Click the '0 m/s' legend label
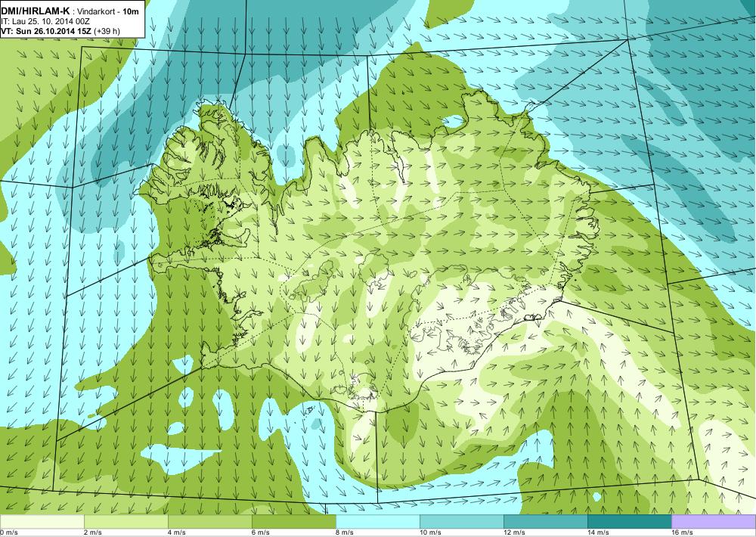Screen dimensions: 756x537 (8, 532)
